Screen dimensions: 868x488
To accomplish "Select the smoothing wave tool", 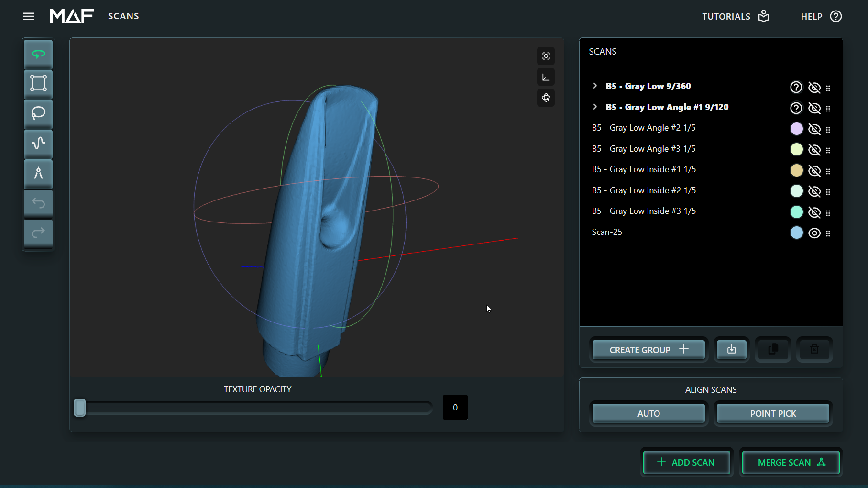I will tap(38, 143).
